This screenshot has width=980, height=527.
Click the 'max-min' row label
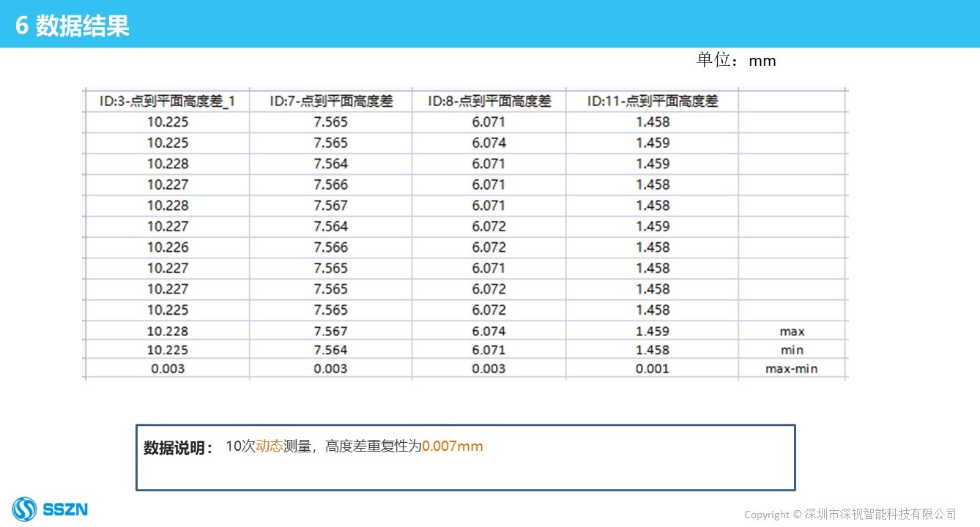792,369
